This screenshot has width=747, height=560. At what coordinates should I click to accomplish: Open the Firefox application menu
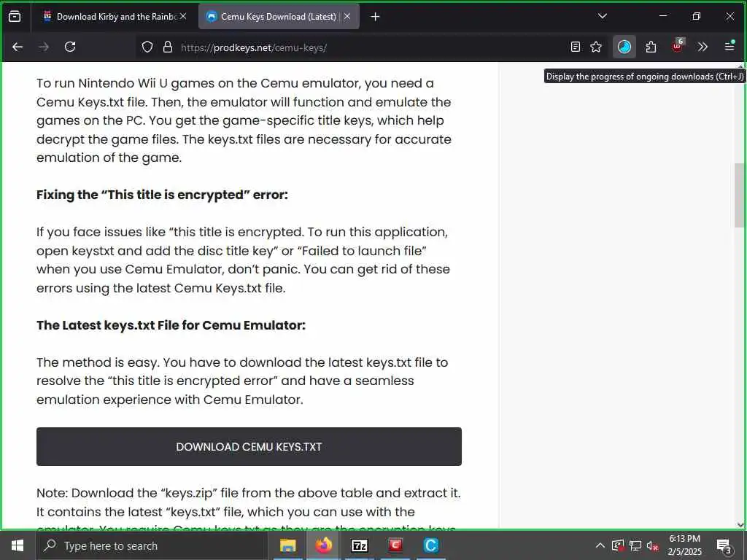(729, 47)
